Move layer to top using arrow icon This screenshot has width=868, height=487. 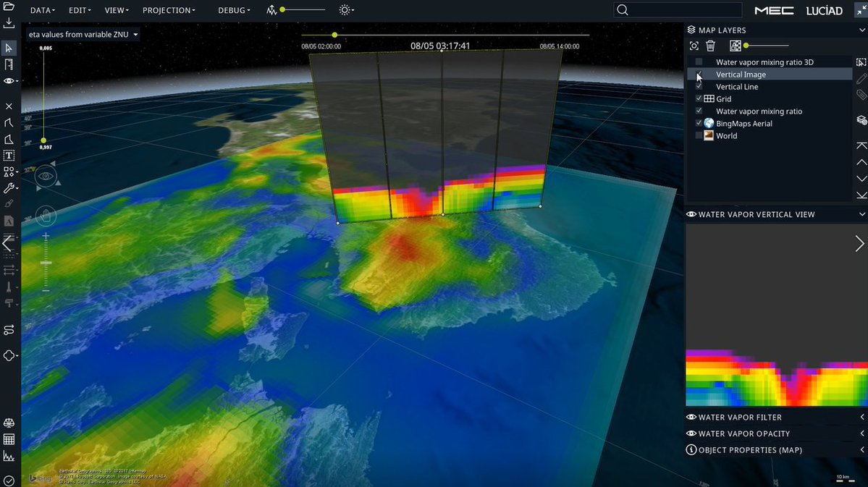click(861, 145)
